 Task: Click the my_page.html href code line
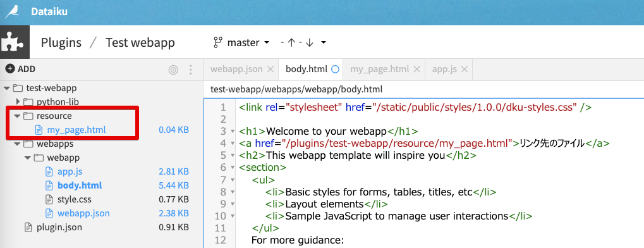click(x=424, y=144)
